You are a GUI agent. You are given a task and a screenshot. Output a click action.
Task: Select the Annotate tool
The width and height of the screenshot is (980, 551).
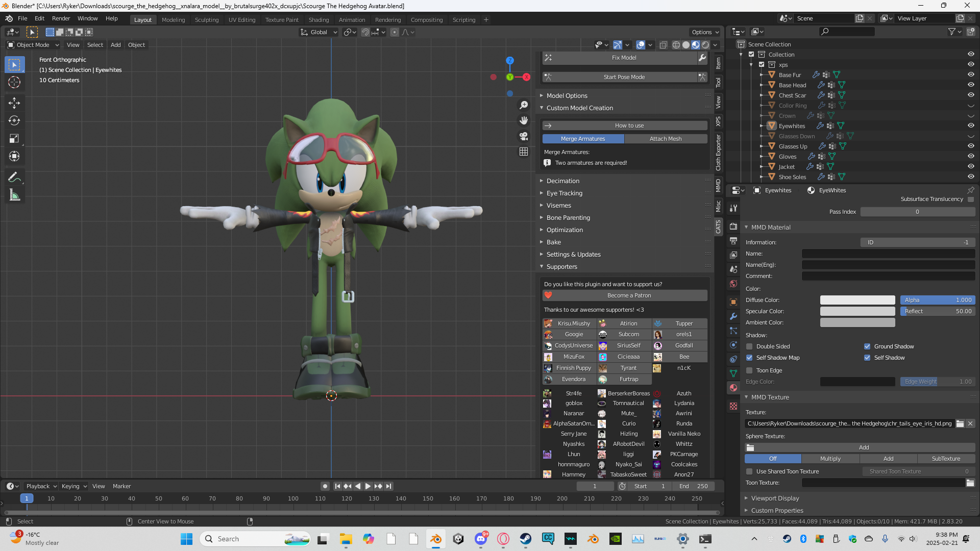click(x=14, y=177)
